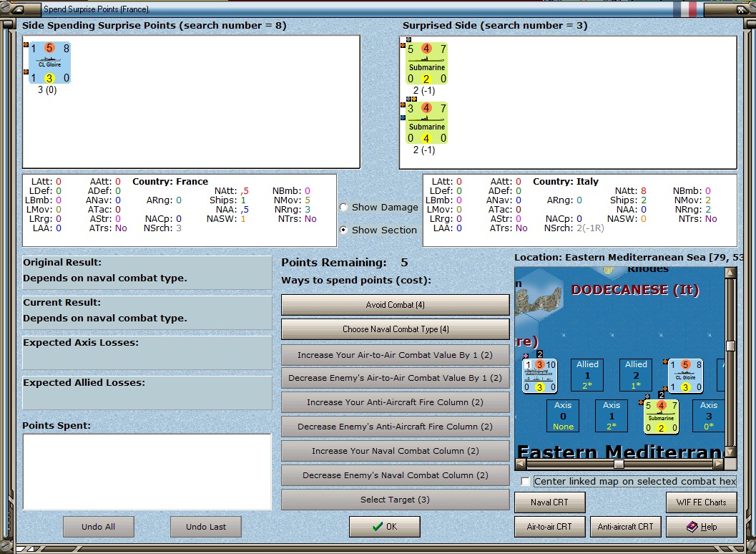756x554 pixels.
Task: Confirm with the OK button
Action: (x=385, y=527)
